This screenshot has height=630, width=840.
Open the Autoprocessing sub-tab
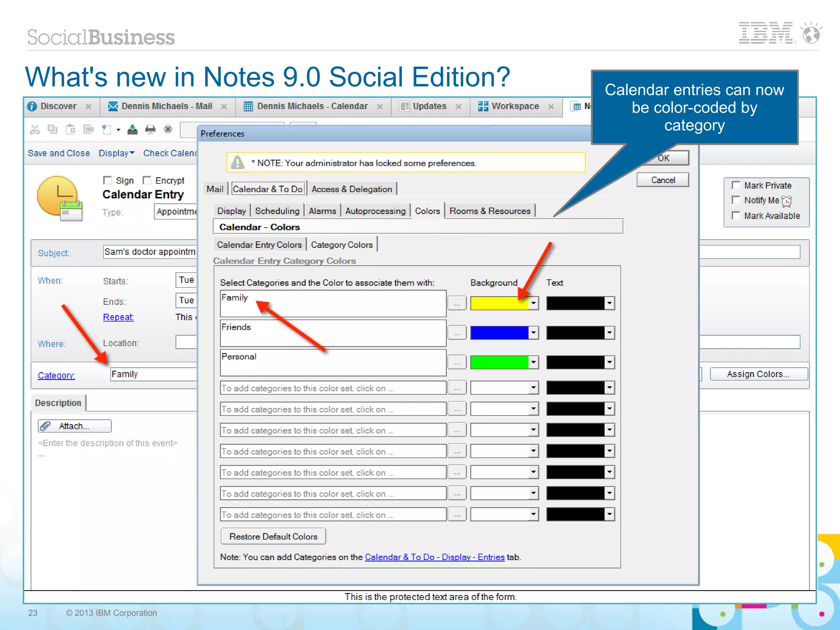point(375,211)
